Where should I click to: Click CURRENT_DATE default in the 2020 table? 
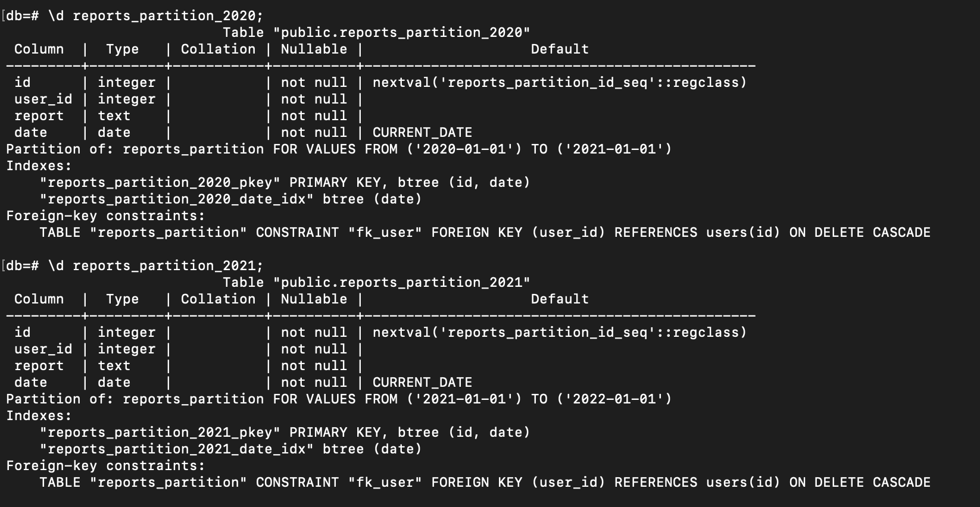coord(422,132)
